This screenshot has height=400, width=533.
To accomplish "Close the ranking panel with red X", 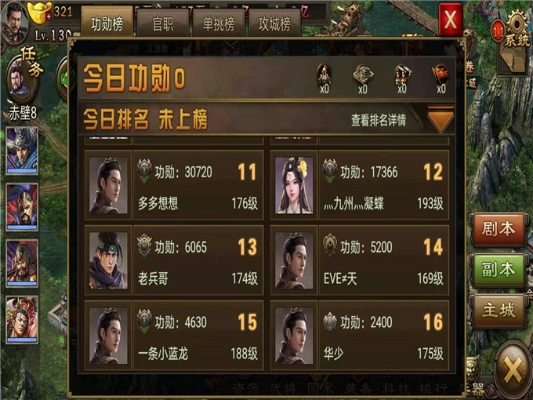I will tap(450, 19).
